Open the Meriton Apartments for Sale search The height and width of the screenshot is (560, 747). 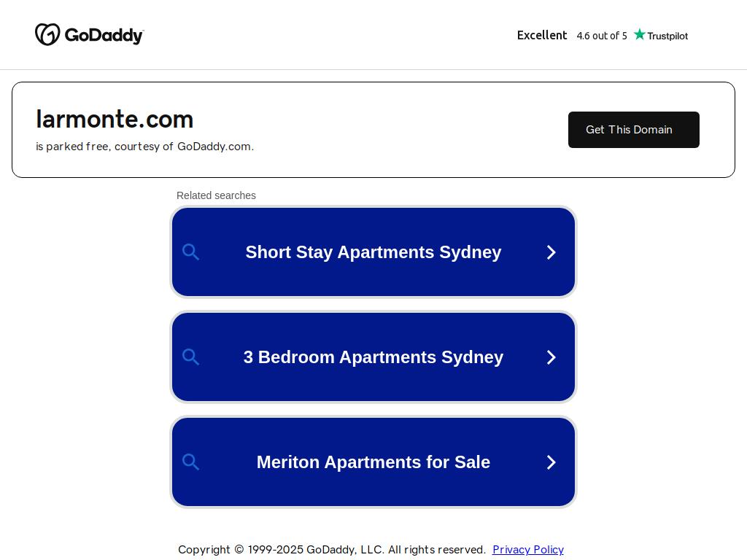click(x=373, y=462)
